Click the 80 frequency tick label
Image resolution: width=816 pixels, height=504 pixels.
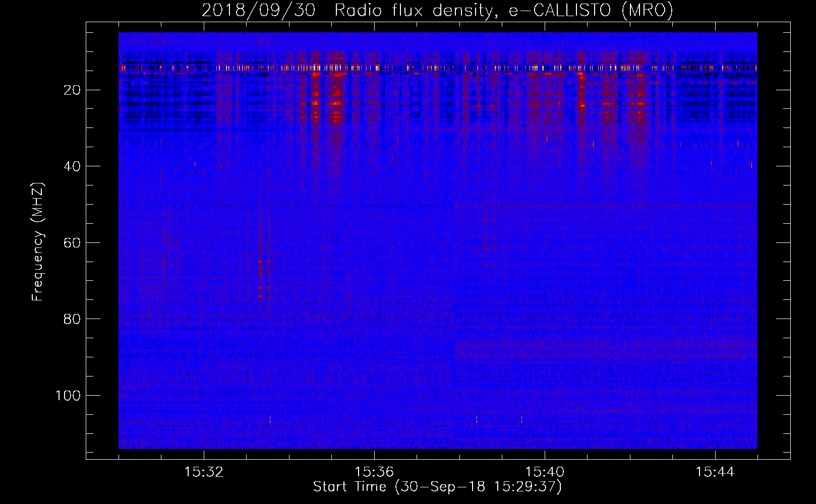point(73,319)
